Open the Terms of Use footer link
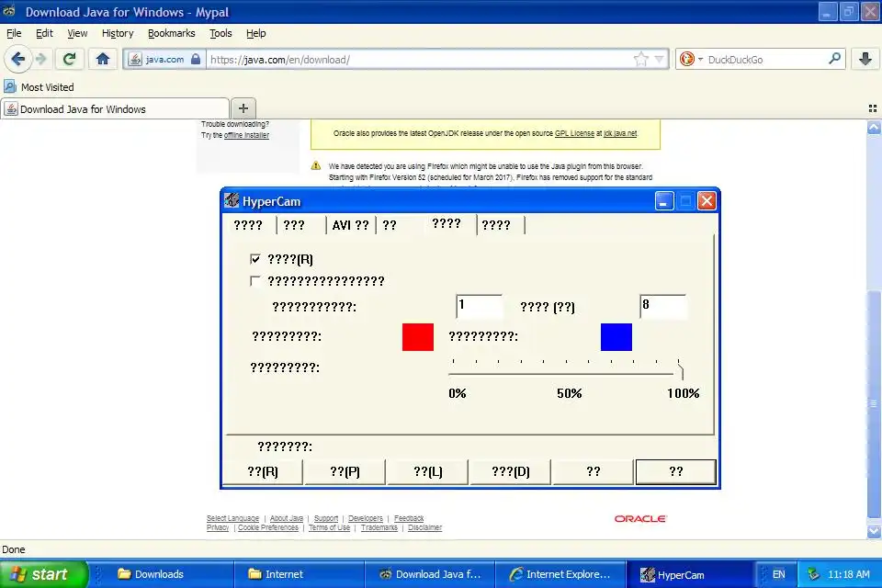 [329, 527]
